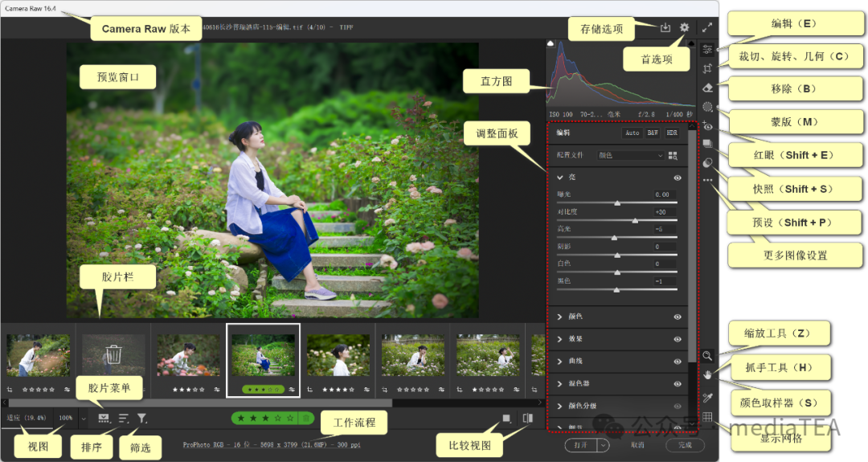Open workflow options link ProPhoto RGB
The height and width of the screenshot is (462, 868).
[272, 445]
